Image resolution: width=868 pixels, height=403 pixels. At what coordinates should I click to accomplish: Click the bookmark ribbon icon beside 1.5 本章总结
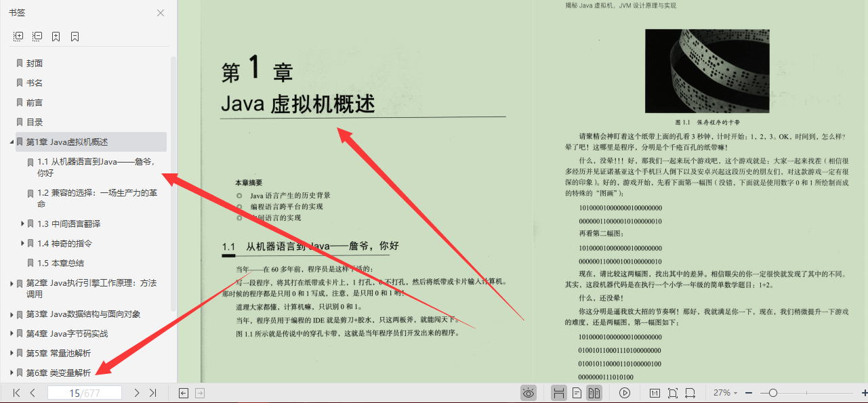pos(30,263)
